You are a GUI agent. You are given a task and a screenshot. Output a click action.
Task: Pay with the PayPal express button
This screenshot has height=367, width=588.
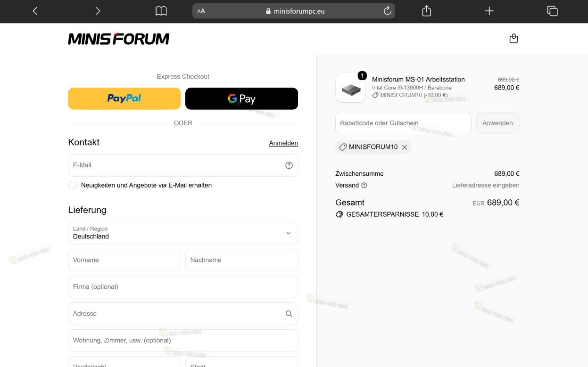click(124, 98)
